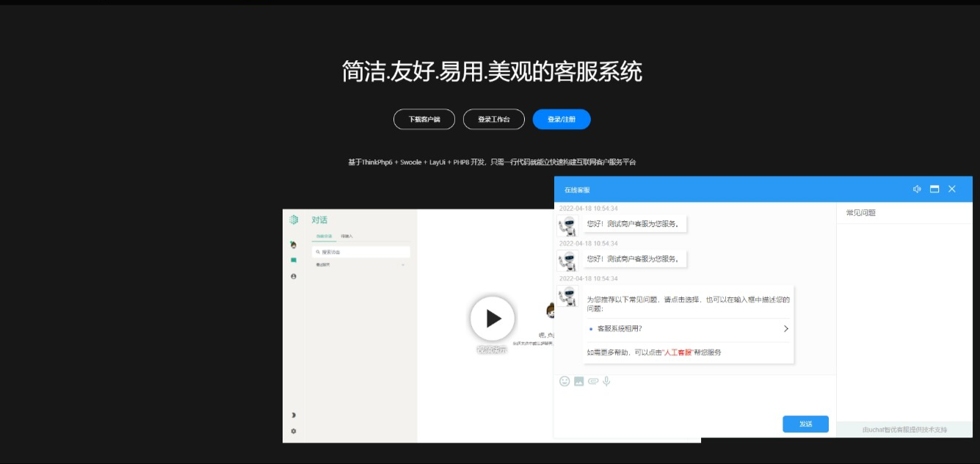Click the emoji smiley icon in chat

tap(565, 381)
